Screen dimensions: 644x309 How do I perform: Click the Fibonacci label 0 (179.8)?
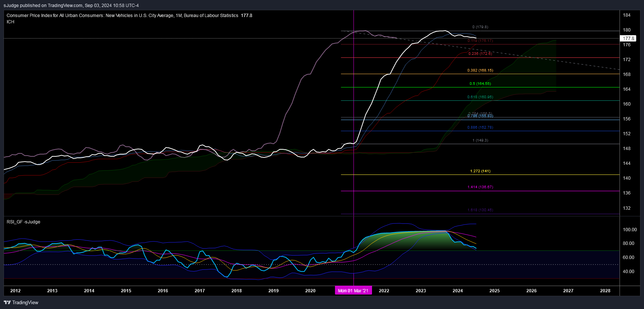click(x=480, y=27)
